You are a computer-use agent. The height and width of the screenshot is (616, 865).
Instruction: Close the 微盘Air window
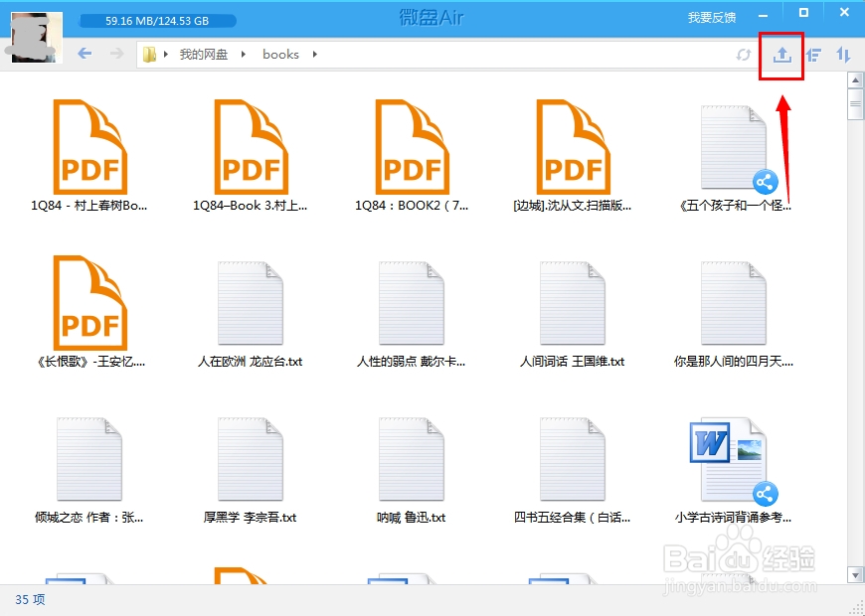844,13
